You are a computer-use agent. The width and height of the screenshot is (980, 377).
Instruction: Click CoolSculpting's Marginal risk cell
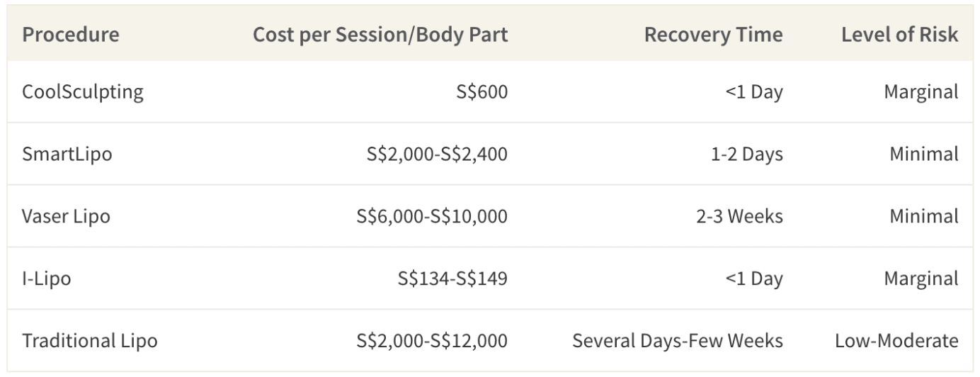[921, 92]
